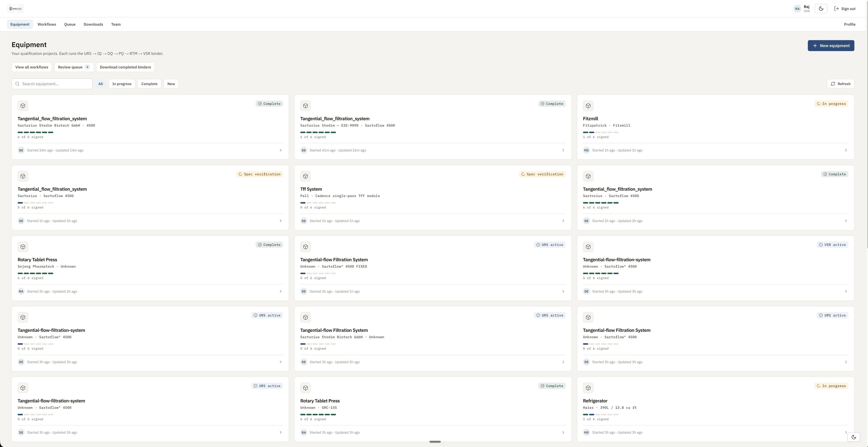Click cube icon on Sartoflow 4500 FIXED card
Image resolution: width=868 pixels, height=447 pixels.
[x=306, y=247]
